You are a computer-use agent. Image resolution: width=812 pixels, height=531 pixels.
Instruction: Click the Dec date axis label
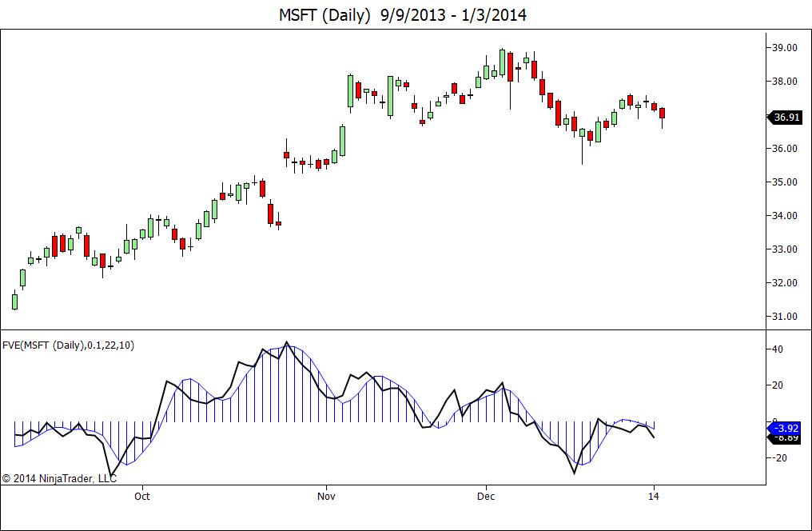[x=486, y=497]
